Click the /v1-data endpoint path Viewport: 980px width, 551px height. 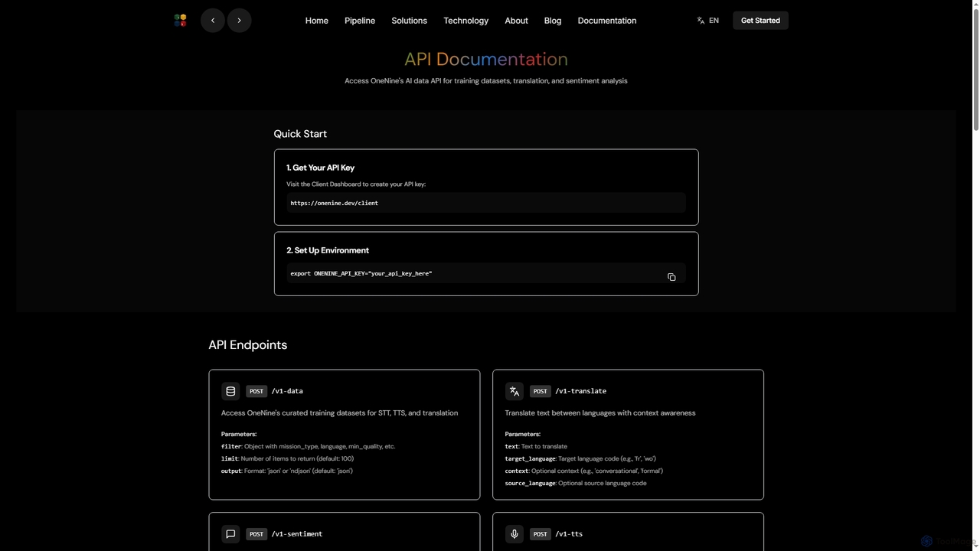(287, 391)
